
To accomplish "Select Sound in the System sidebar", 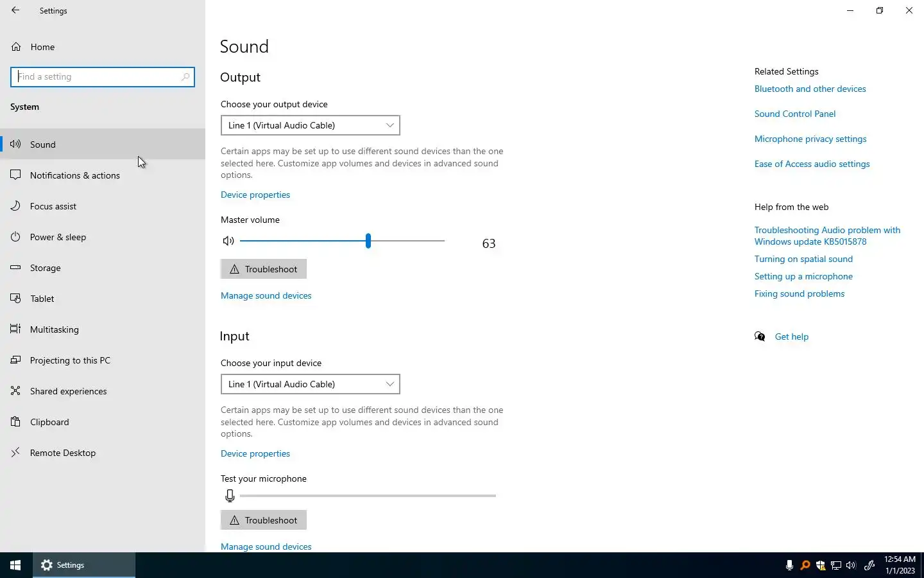I will click(103, 144).
